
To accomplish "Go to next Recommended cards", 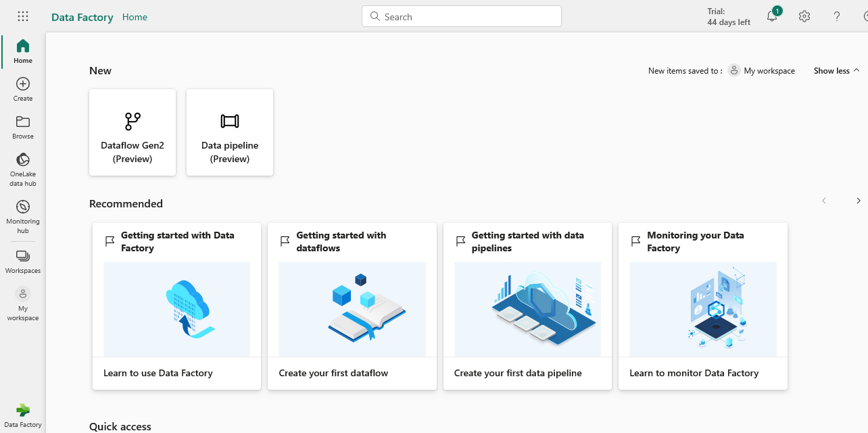I will 859,201.
